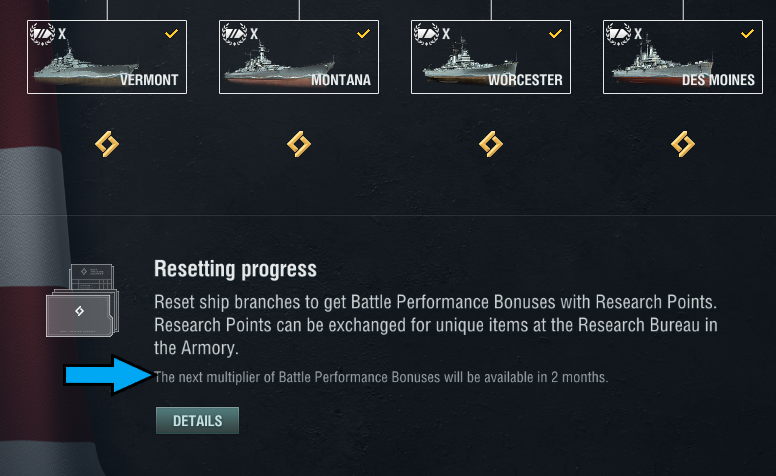Click the Vermont tier X wreath icon
Image resolution: width=776 pixels, height=476 pixels.
point(43,34)
